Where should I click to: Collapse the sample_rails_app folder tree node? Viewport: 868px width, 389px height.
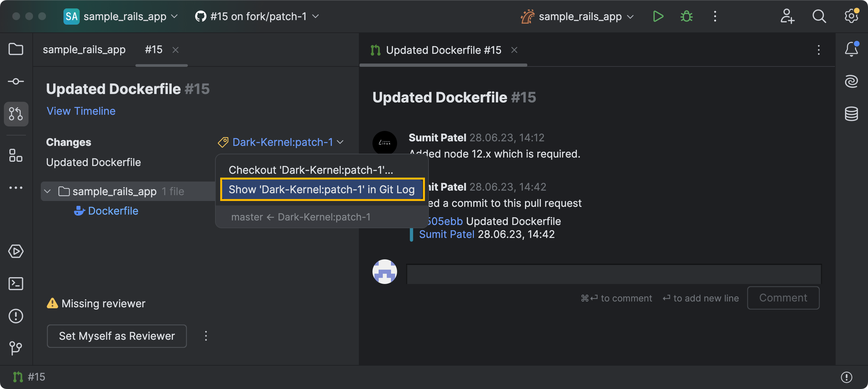click(48, 191)
